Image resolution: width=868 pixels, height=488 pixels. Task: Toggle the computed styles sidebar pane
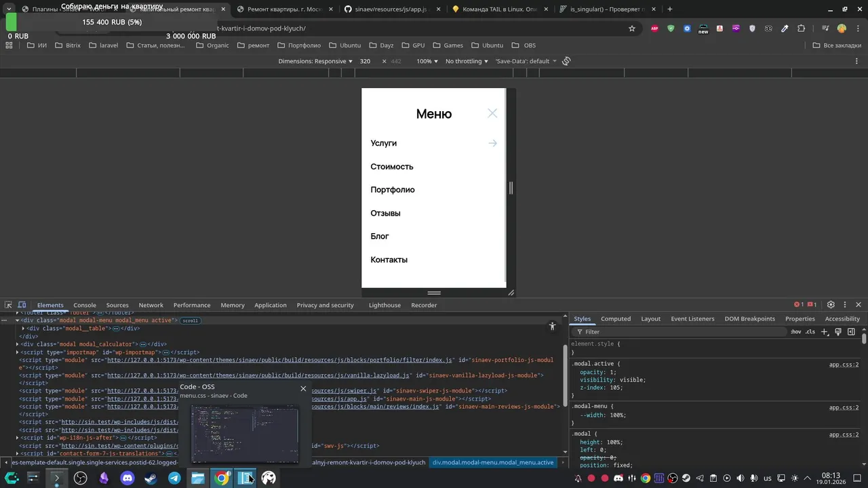tap(851, 332)
